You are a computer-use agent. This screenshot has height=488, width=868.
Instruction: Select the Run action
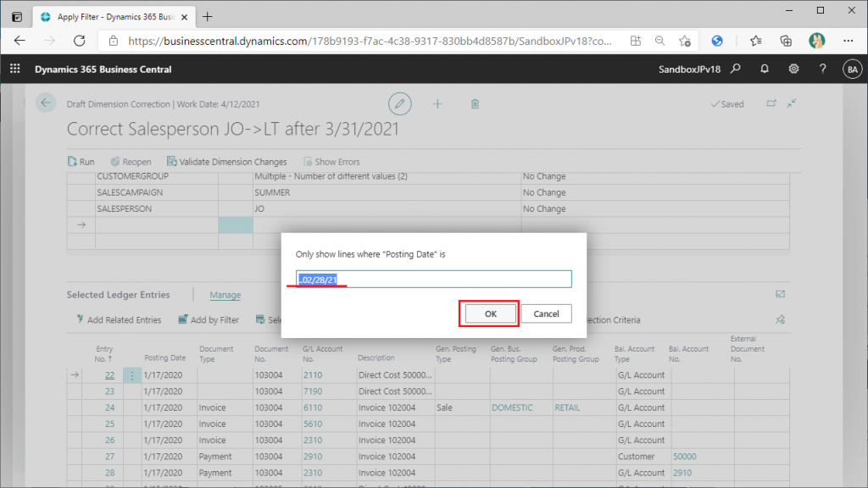81,162
